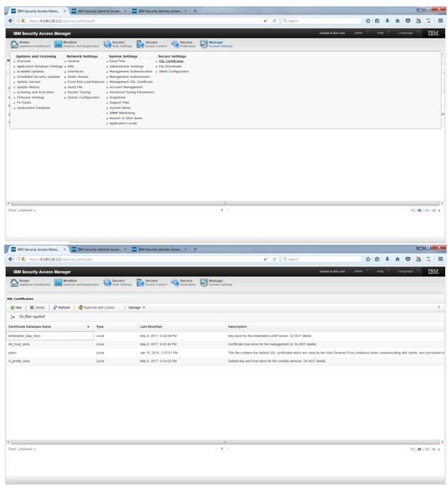Click horizontal scrollbar in upper window table
Image resolution: width=448 pixels, height=488 pixels.
[225, 204]
